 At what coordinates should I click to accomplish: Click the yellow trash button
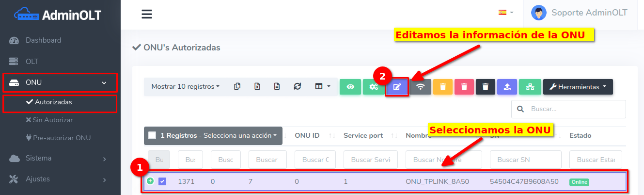(x=442, y=87)
